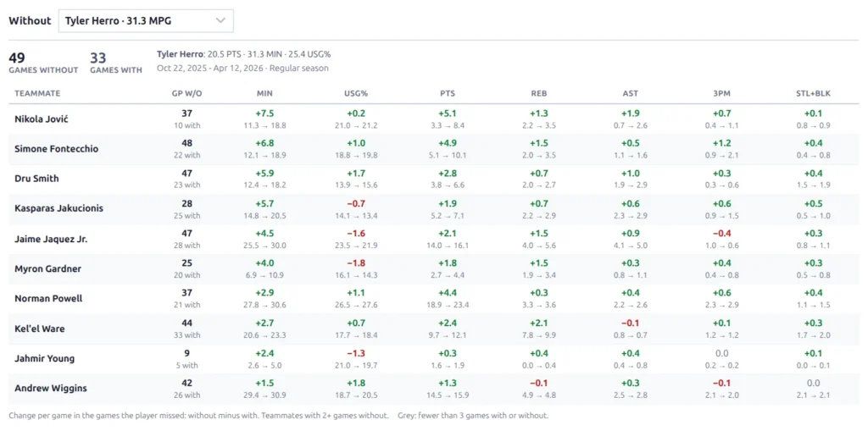This screenshot has height=431, width=868.
Task: Click Jahmir Young's grey 0.0 3PM value
Action: pyautogui.click(x=722, y=353)
